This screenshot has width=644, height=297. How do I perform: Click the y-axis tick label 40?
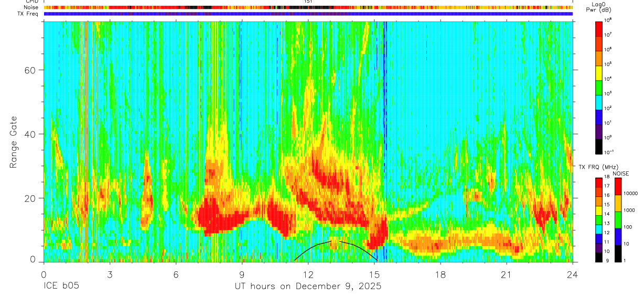click(30, 134)
